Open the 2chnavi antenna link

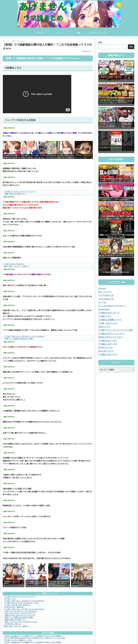pyautogui.click(x=102, y=289)
